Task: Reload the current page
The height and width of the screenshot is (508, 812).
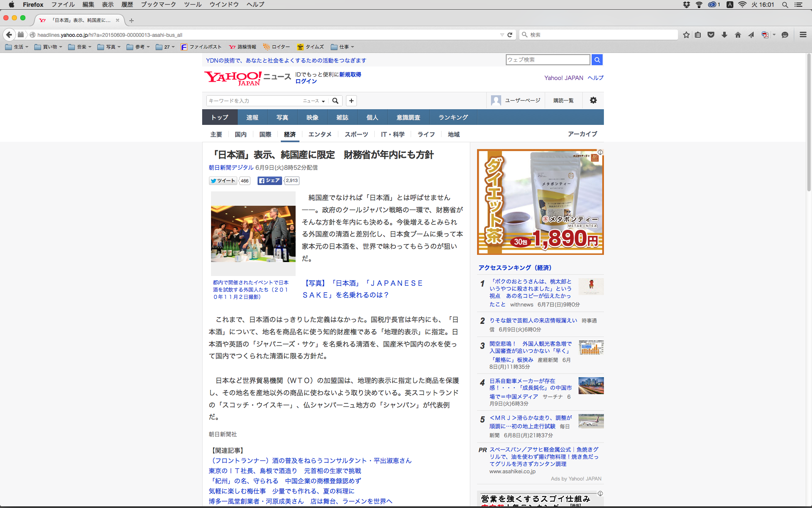Action: 510,35
